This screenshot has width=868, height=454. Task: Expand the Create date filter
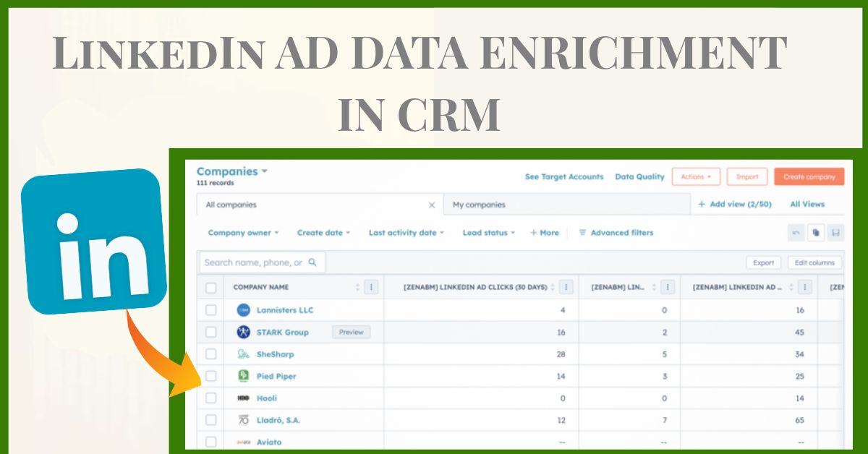tap(323, 233)
